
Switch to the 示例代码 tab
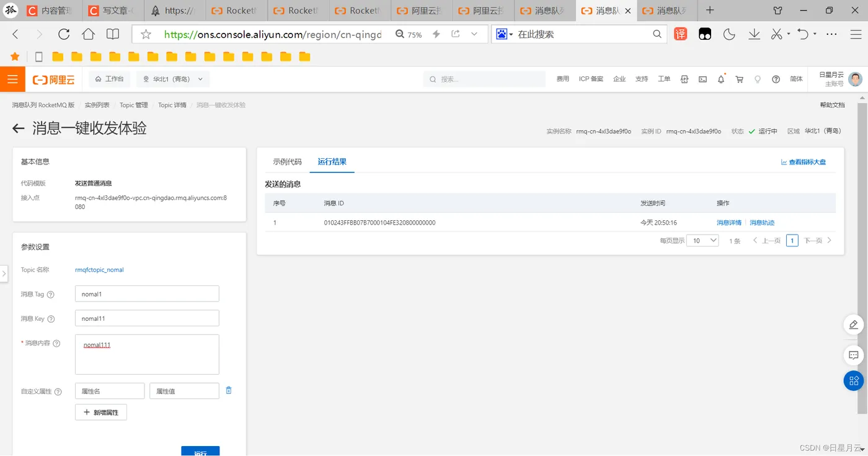(x=287, y=162)
